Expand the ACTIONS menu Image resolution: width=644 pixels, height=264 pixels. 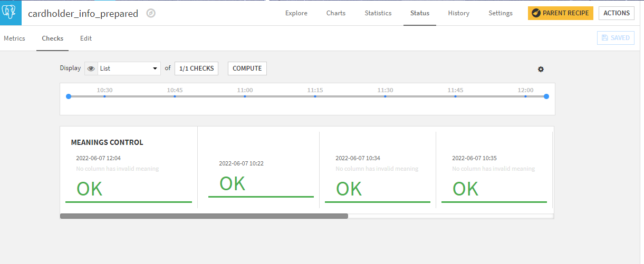point(616,13)
